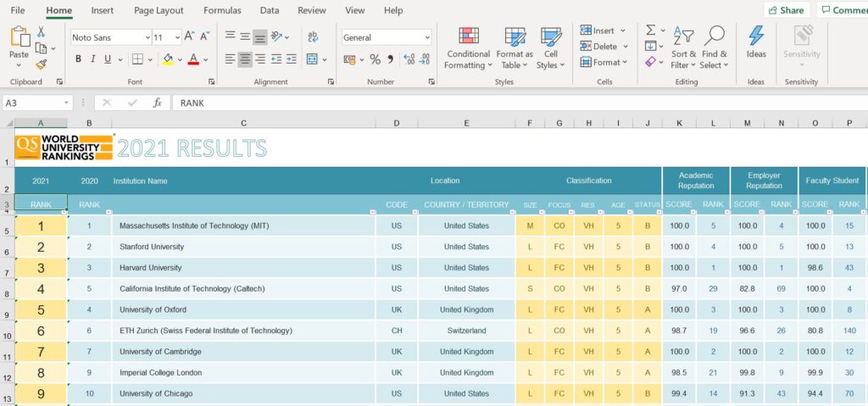The image size is (868, 406).
Task: Click the Merge & Center icon
Action: pyautogui.click(x=312, y=59)
